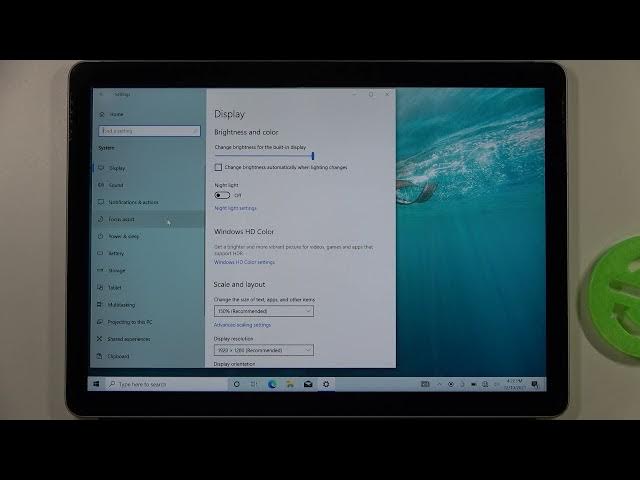Open Multitasking settings in the sidebar
This screenshot has height=480, width=640.
click(149, 305)
